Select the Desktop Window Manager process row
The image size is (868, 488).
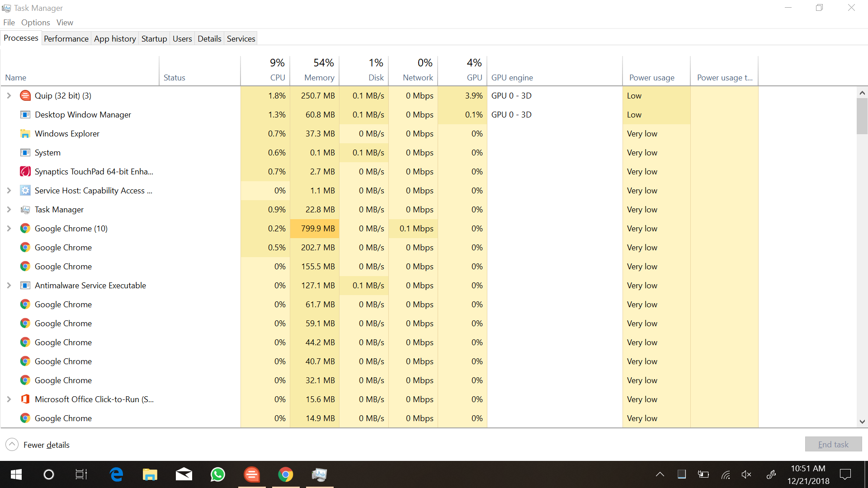[83, 115]
